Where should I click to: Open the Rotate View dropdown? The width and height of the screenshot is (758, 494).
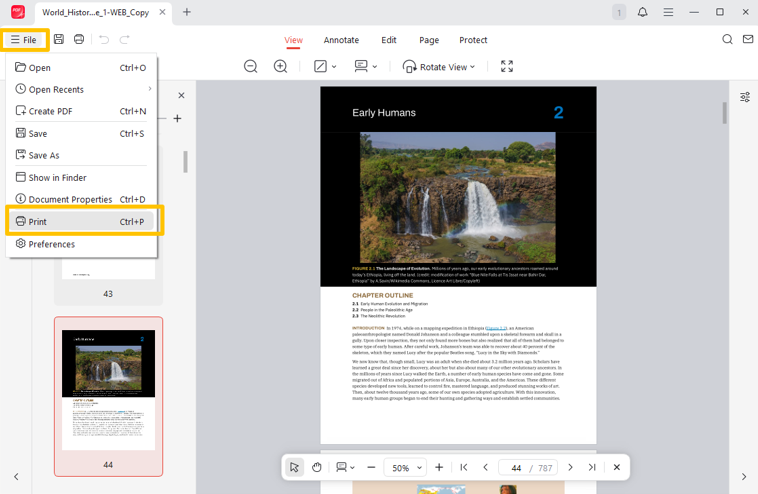[x=438, y=67]
